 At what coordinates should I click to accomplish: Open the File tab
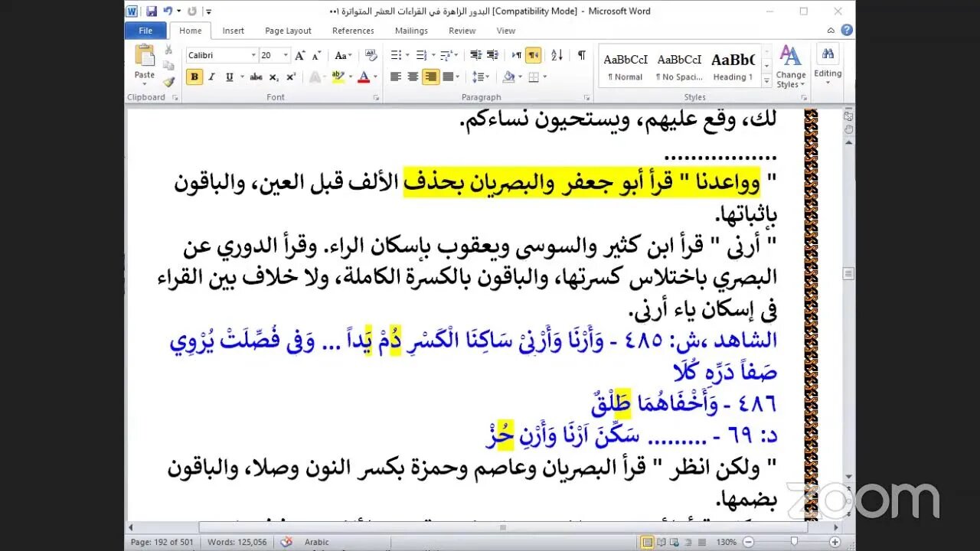point(145,31)
